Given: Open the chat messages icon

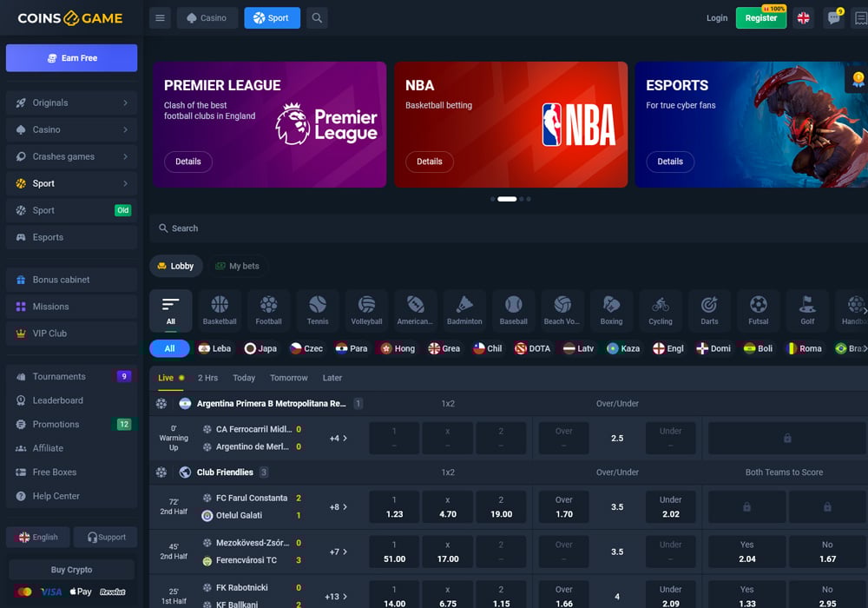Looking at the screenshot, I should coord(833,17).
